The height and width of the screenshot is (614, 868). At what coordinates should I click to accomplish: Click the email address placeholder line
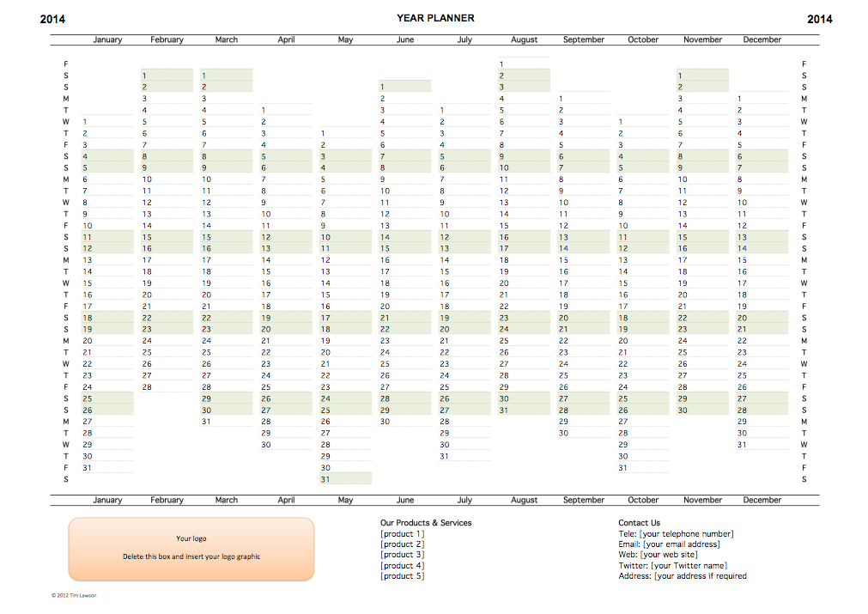coord(669,544)
